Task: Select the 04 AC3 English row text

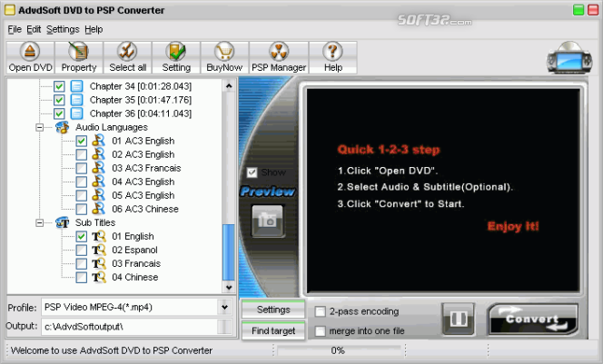Action: click(143, 182)
